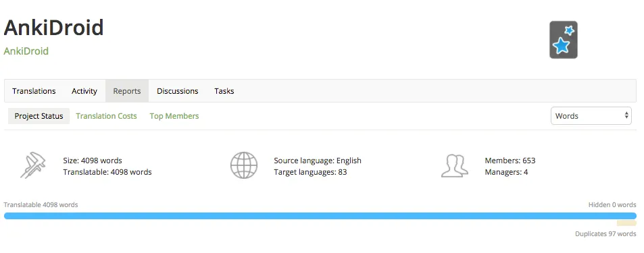Click the large AnkiDroid page heading

(x=53, y=28)
